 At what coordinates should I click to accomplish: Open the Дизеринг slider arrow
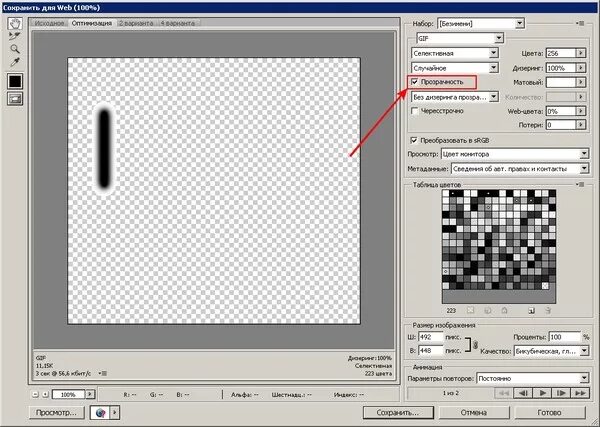[x=581, y=68]
